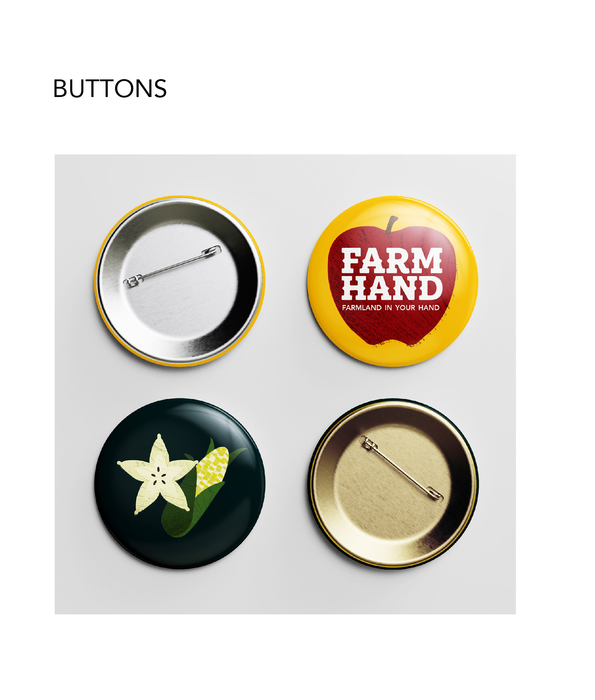Click the green corn husk leaves
Image resolution: width=595 pixels, height=700 pixels.
[x=189, y=513]
